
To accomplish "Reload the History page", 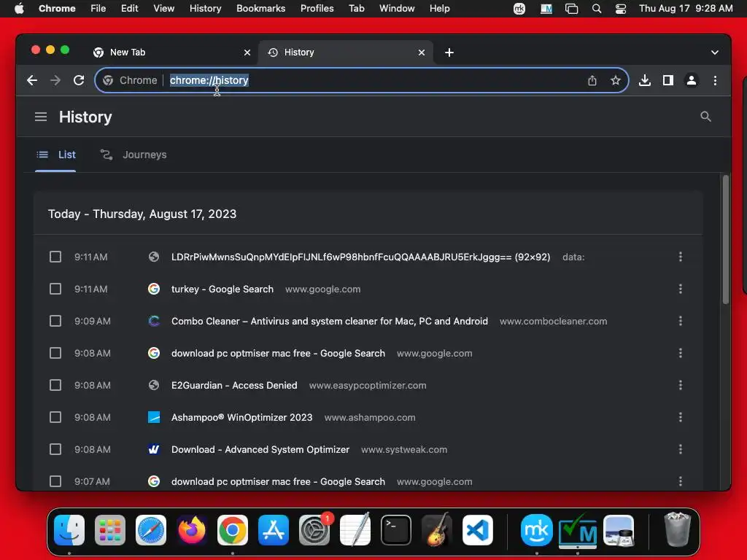I will click(79, 80).
